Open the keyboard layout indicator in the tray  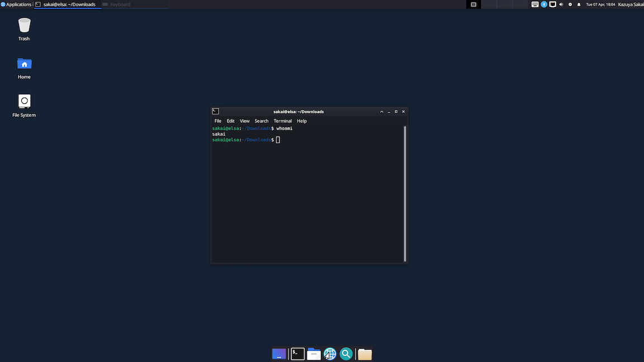pyautogui.click(x=535, y=4)
